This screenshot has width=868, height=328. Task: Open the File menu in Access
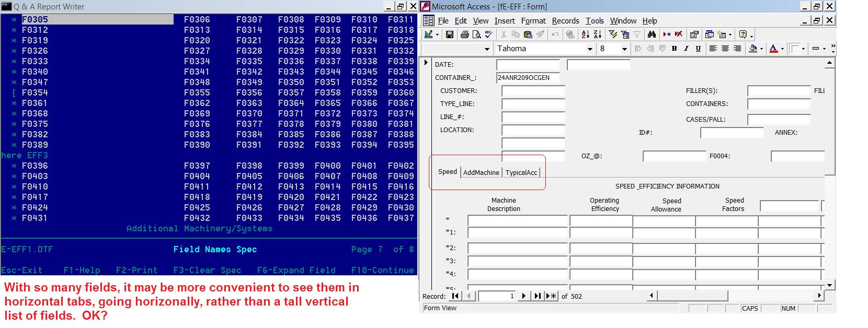click(443, 21)
